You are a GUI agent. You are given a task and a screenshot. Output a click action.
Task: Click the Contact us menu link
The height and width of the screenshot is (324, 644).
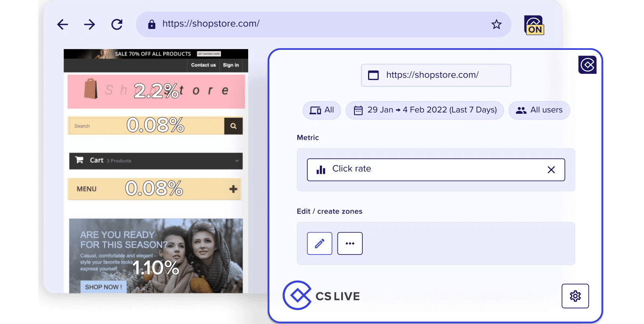[x=203, y=65]
